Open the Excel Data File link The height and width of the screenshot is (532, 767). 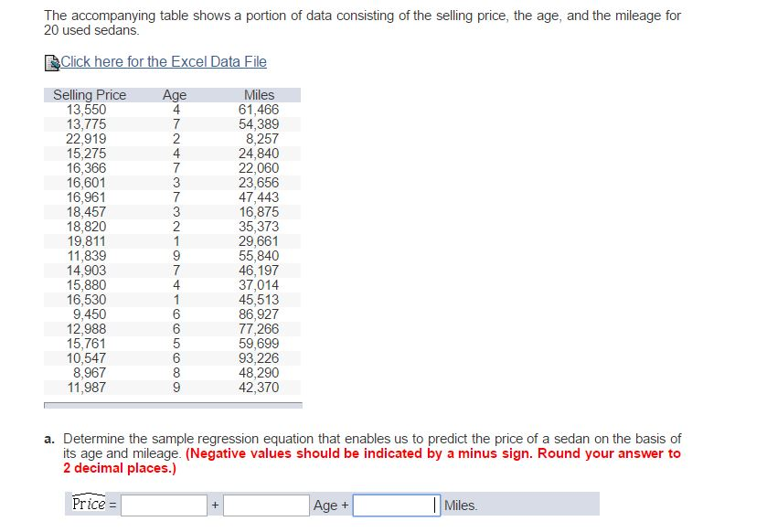pos(161,61)
